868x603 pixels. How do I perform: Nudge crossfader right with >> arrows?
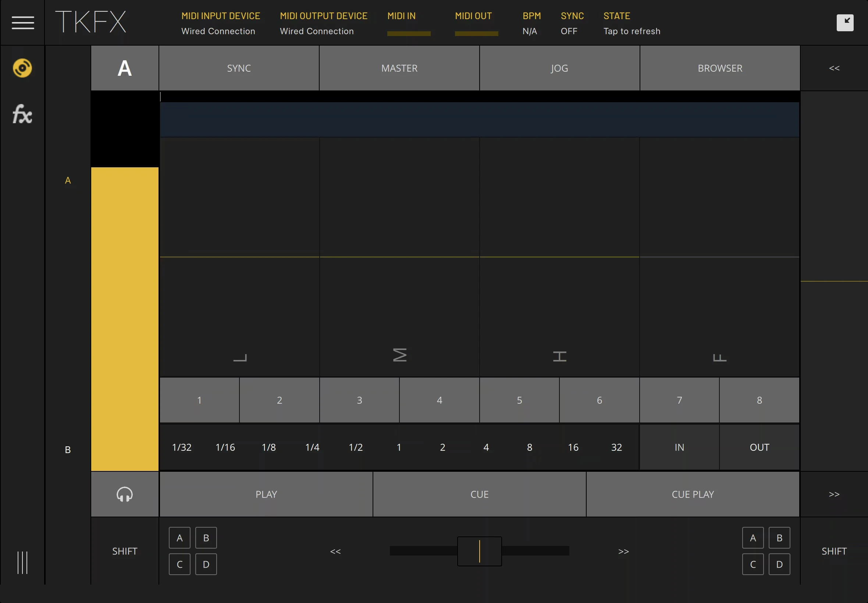(623, 551)
